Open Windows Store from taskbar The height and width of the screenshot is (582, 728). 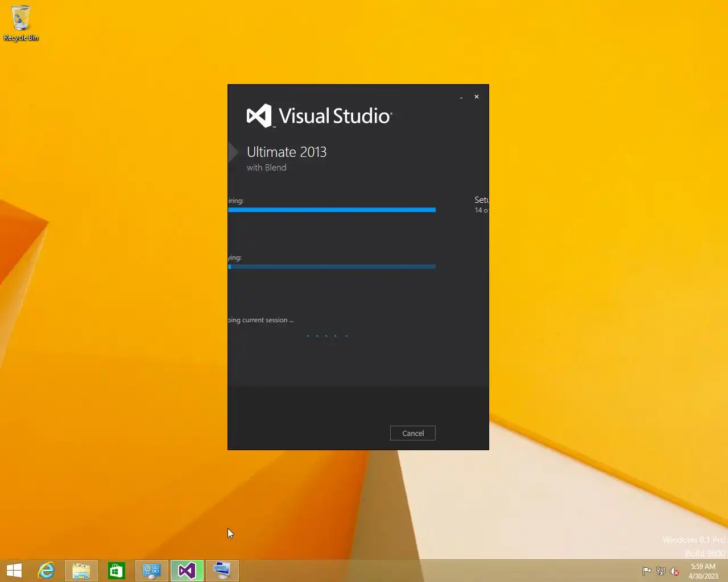[x=117, y=571]
